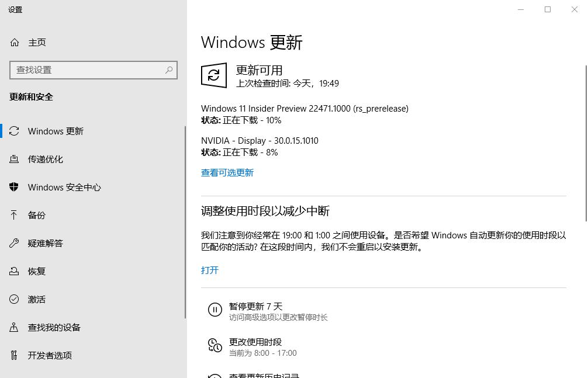Open the 疑难解答 section icon
Screen dimensions: 588x378
click(x=16, y=243)
